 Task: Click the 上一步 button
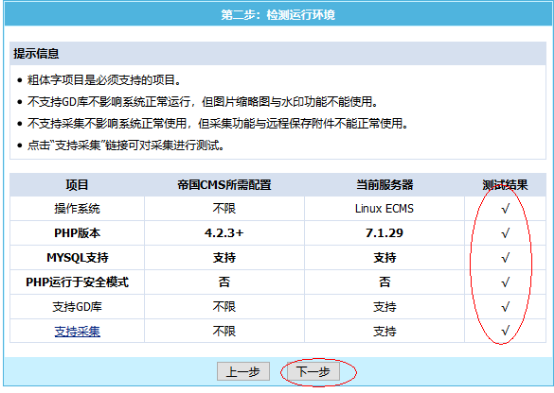pyautogui.click(x=243, y=372)
